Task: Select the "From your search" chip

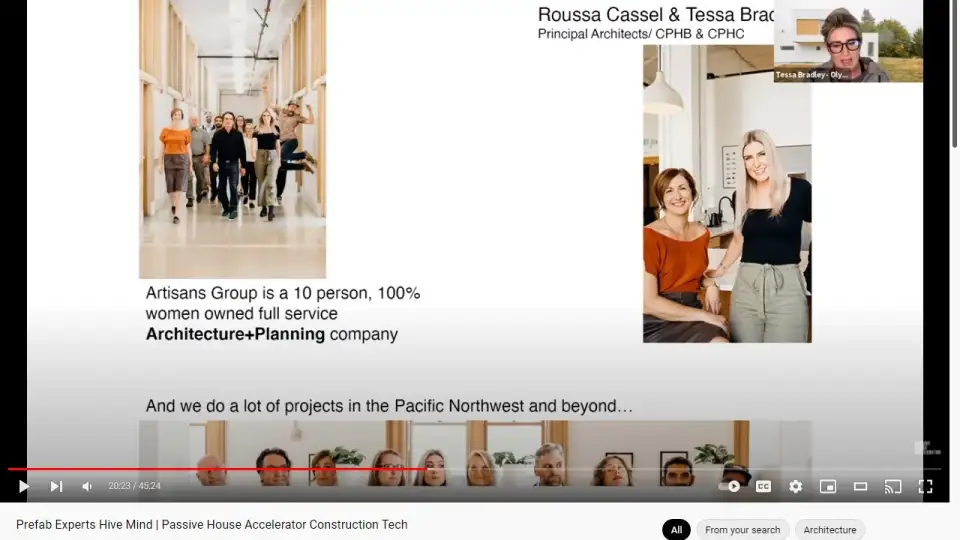Action: (742, 530)
